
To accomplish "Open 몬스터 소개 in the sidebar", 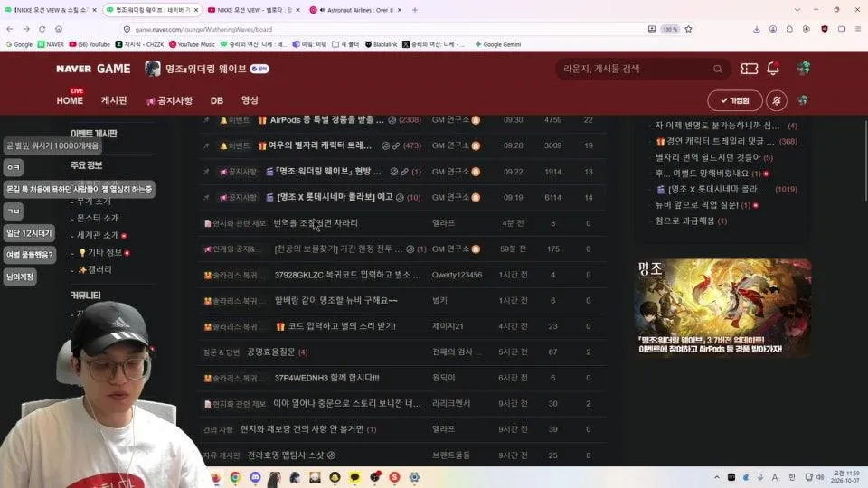I will [98, 218].
